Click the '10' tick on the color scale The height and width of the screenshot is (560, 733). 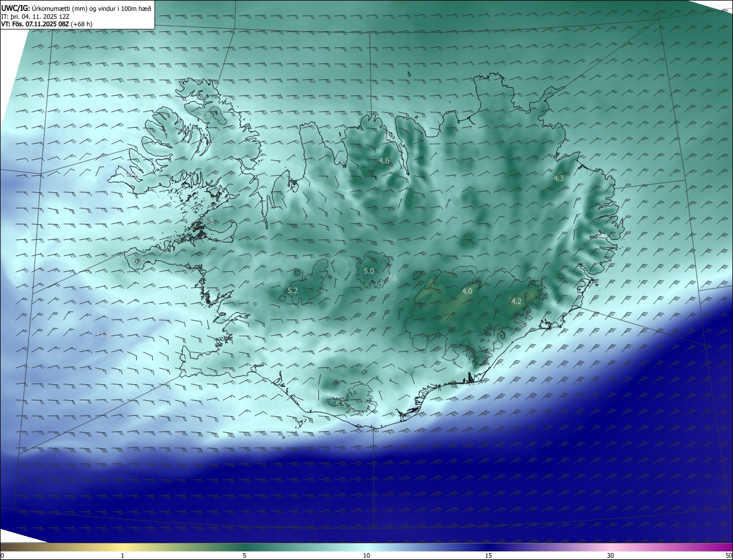pos(366,556)
